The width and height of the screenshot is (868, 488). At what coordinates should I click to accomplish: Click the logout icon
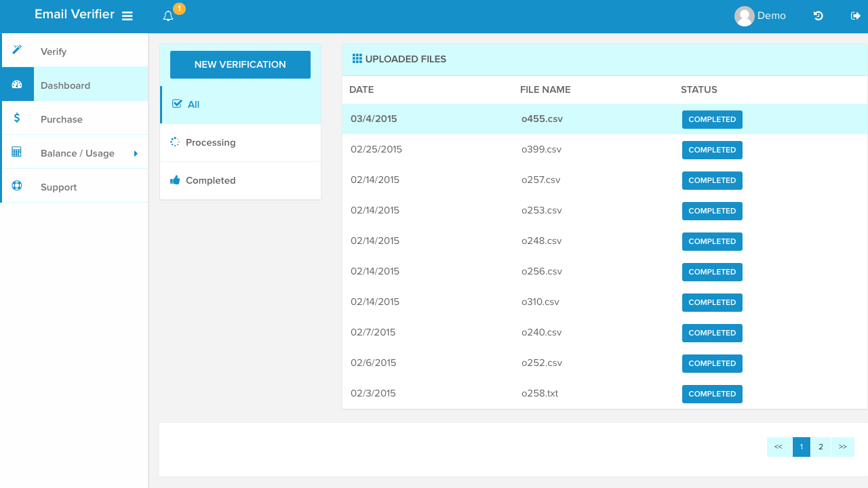click(x=855, y=15)
